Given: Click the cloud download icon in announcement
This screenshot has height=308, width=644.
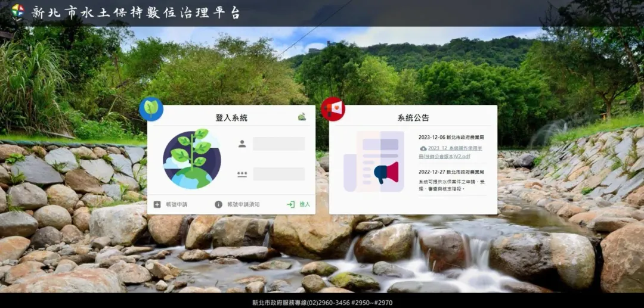Looking at the screenshot, I should click(423, 148).
